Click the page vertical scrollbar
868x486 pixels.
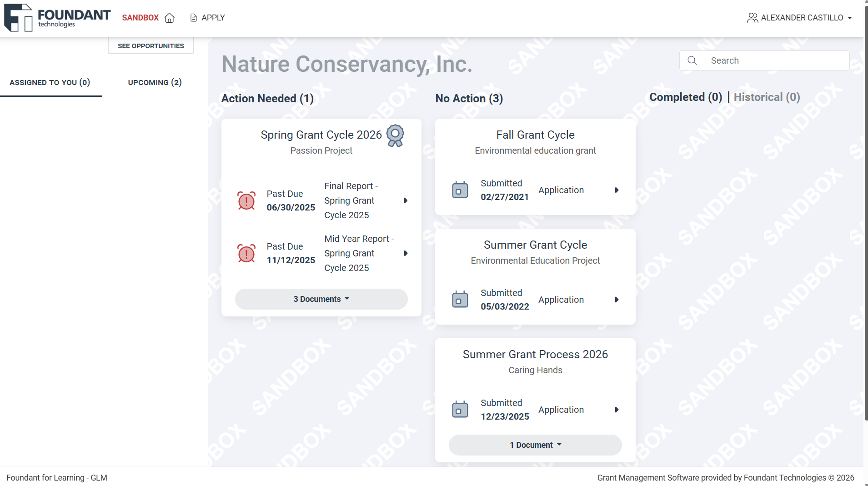coord(865,214)
